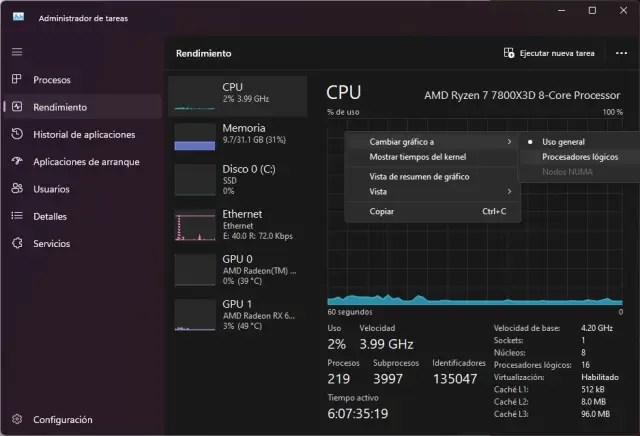Click Copiar in the context menu
The height and width of the screenshot is (436, 640).
click(382, 211)
